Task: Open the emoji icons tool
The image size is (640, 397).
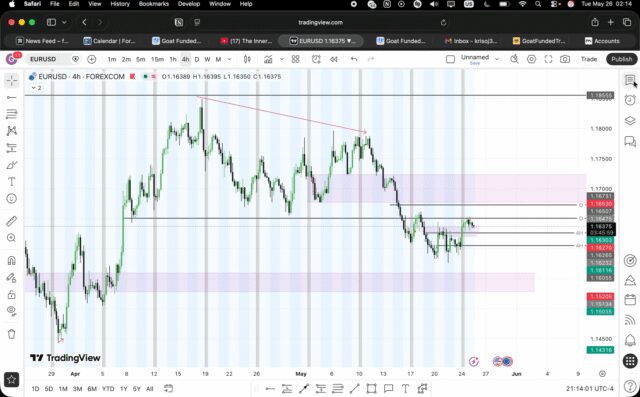Action: point(11,199)
